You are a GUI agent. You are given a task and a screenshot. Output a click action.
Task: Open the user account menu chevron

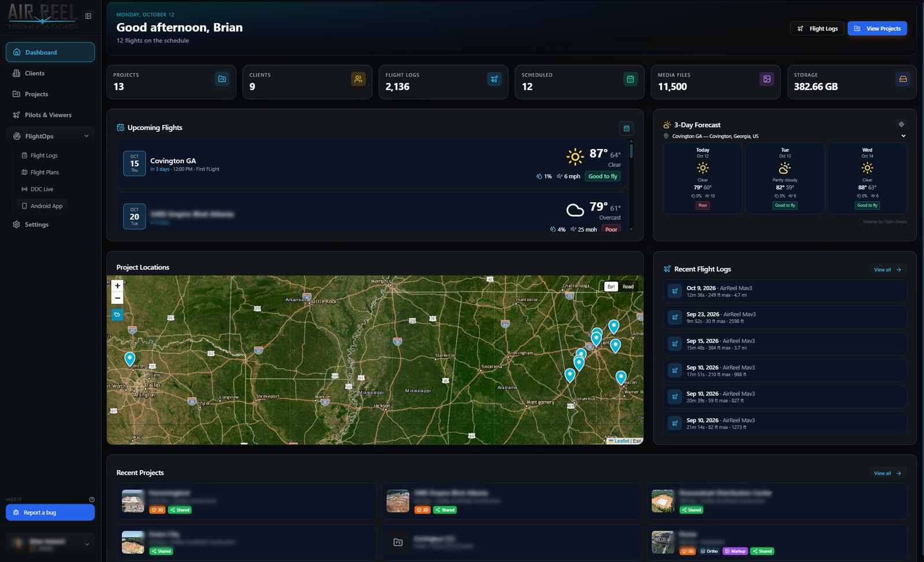coord(87,544)
